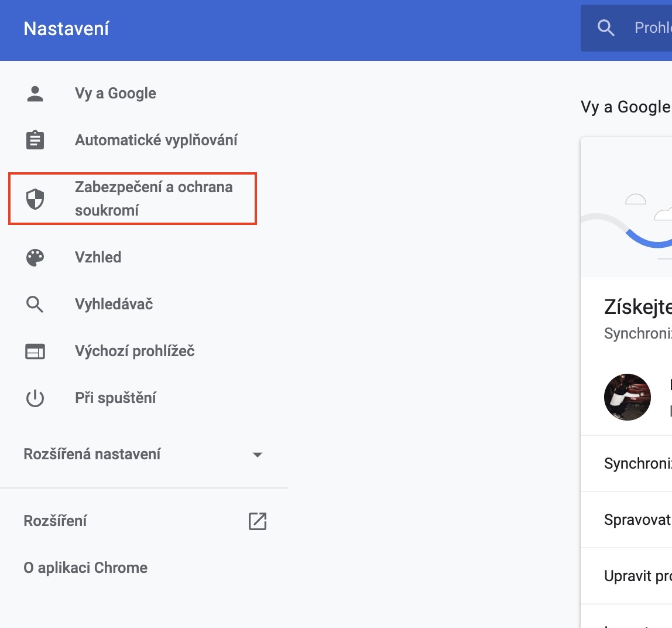This screenshot has width=672, height=628.
Task: Click the profile avatar picture
Action: point(628,397)
